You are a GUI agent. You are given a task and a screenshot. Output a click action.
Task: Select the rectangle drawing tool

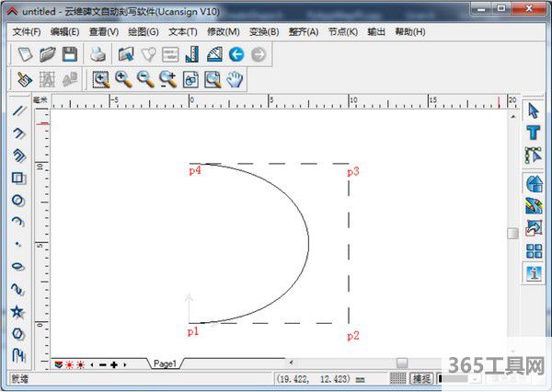pos(17,178)
